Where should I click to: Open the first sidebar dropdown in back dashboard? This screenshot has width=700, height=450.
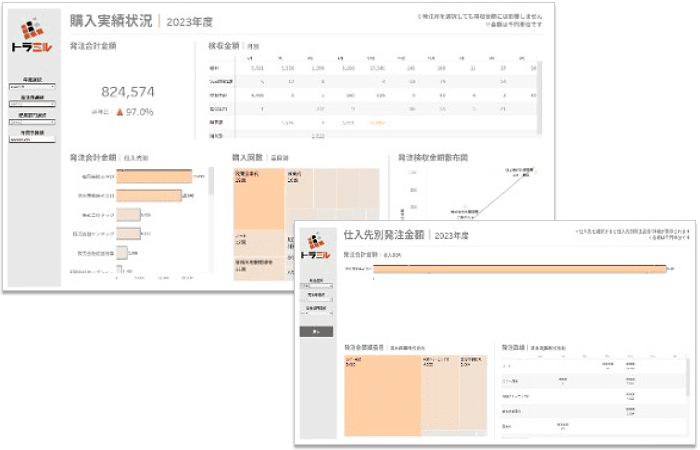tap(34, 86)
